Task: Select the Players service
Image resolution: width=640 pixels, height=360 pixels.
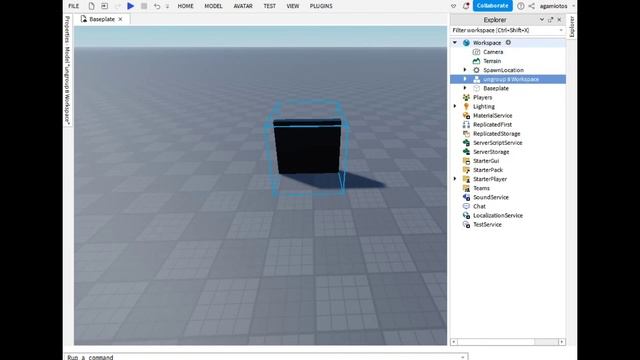Action: tap(482, 97)
